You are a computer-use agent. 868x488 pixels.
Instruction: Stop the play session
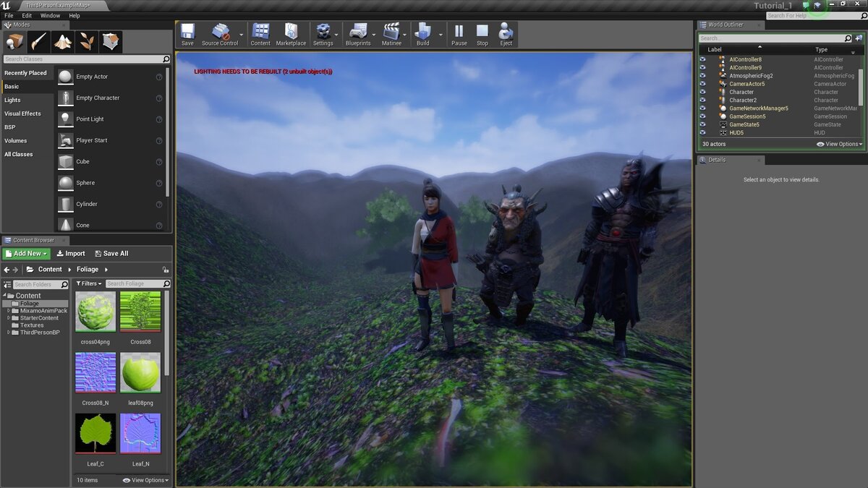coord(482,34)
